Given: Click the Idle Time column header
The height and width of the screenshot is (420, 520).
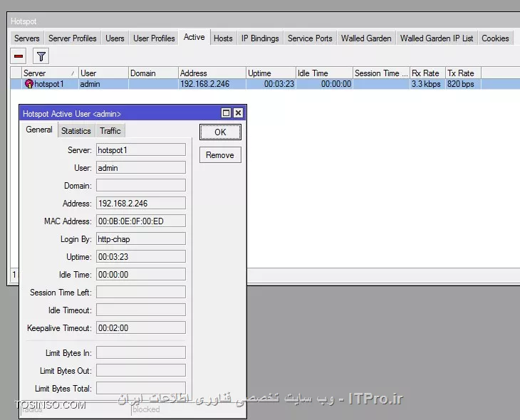Looking at the screenshot, I should [324, 73].
